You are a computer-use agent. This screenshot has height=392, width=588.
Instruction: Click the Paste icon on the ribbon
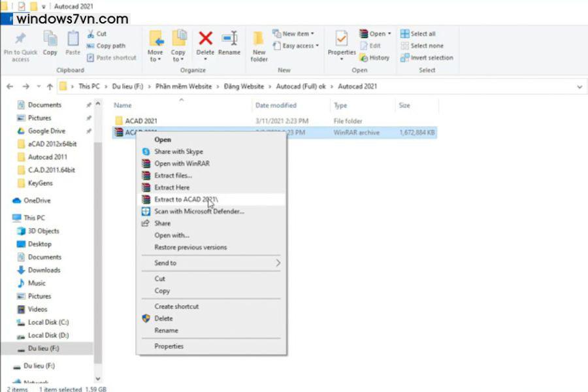(x=73, y=37)
